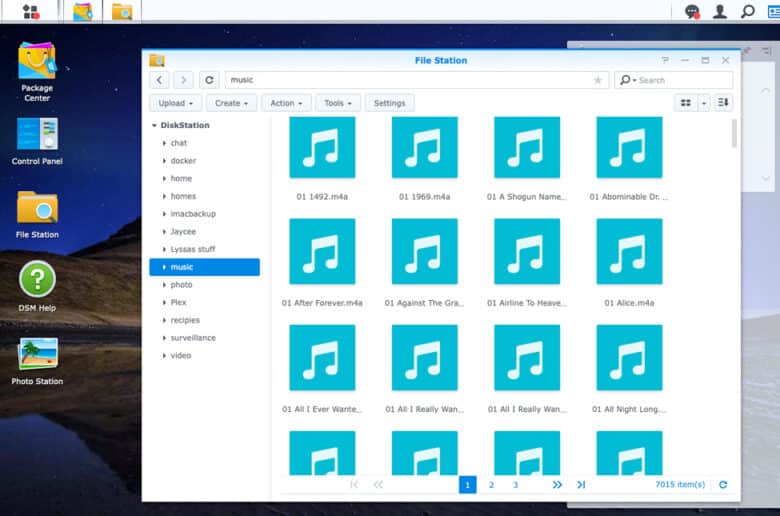The height and width of the screenshot is (516, 780).
Task: Add music folder to favorites star
Action: coord(597,80)
